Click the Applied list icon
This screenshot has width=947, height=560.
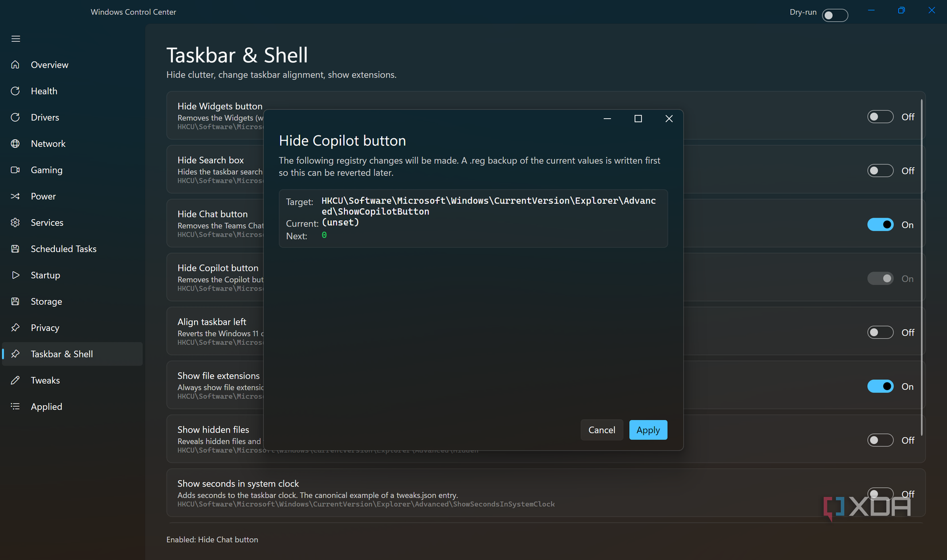pos(15,406)
